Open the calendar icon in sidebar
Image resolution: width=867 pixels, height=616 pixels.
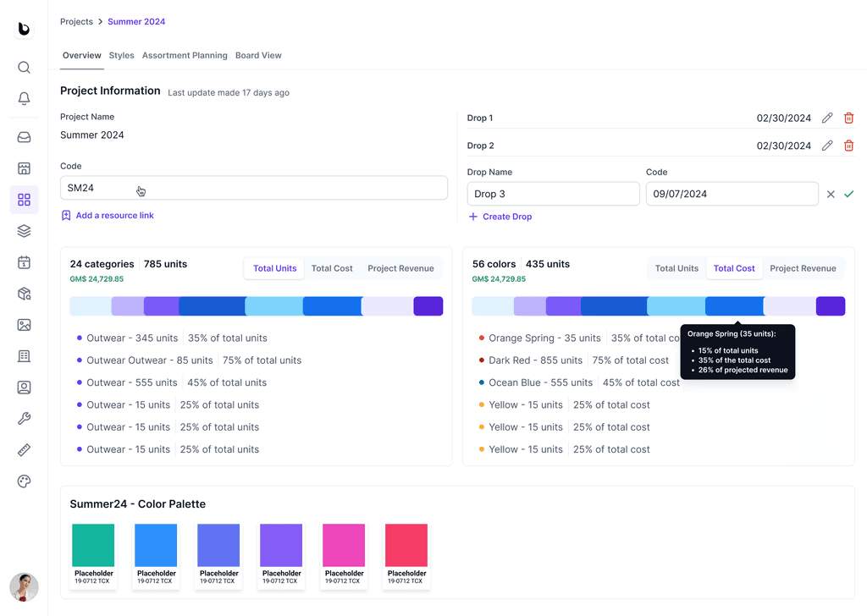[x=24, y=262]
